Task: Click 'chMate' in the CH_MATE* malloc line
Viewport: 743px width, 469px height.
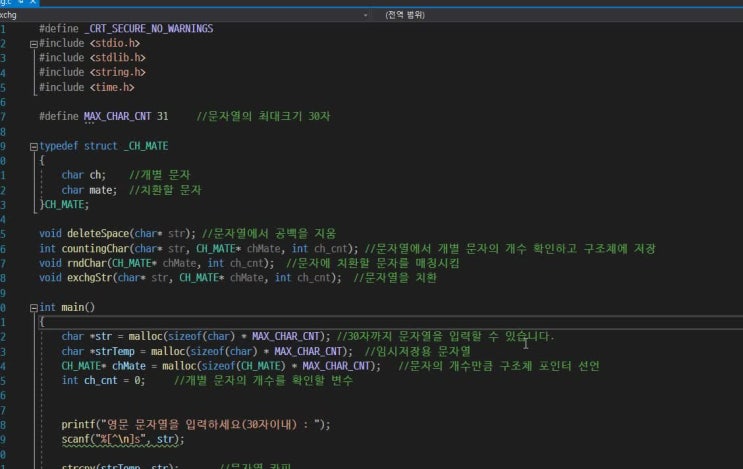Action: click(129, 366)
